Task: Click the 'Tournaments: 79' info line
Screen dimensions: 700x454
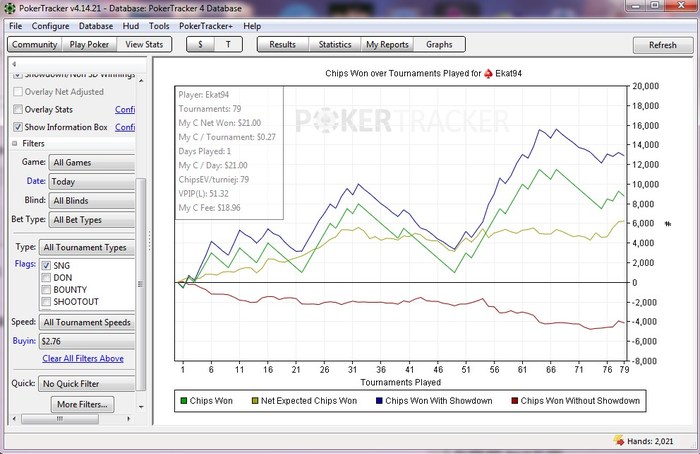Action: point(210,109)
